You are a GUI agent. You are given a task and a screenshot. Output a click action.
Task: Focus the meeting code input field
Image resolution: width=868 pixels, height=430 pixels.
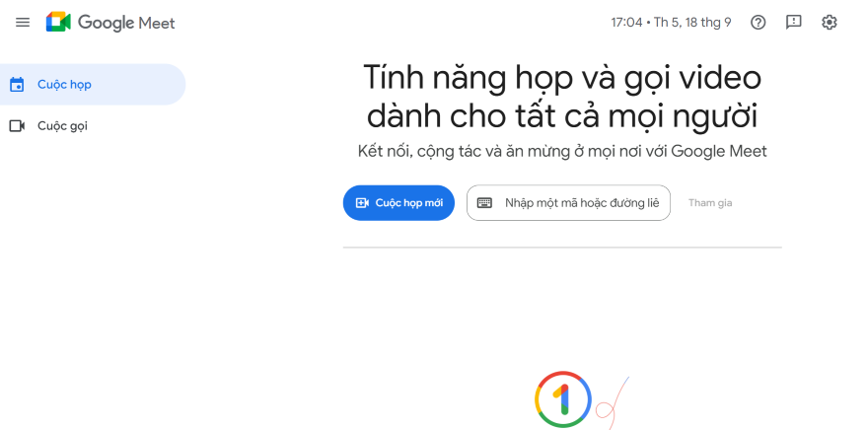pyautogui.click(x=568, y=202)
